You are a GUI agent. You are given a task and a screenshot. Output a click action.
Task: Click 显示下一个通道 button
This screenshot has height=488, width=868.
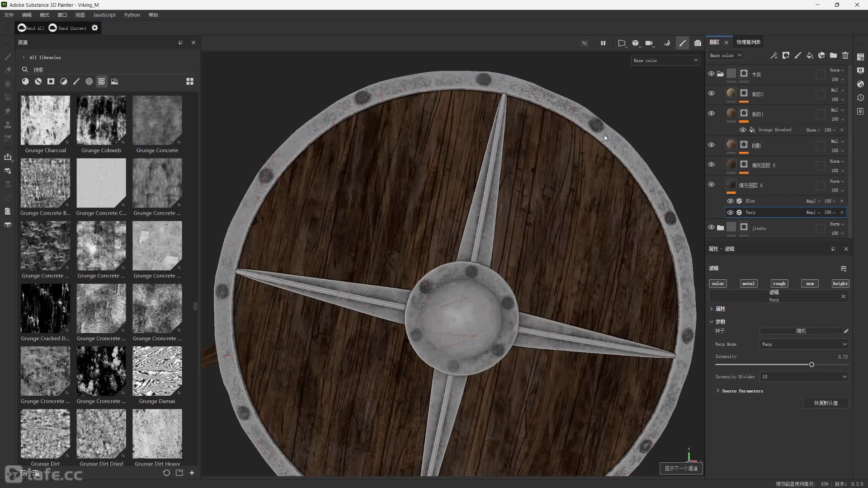tap(681, 469)
